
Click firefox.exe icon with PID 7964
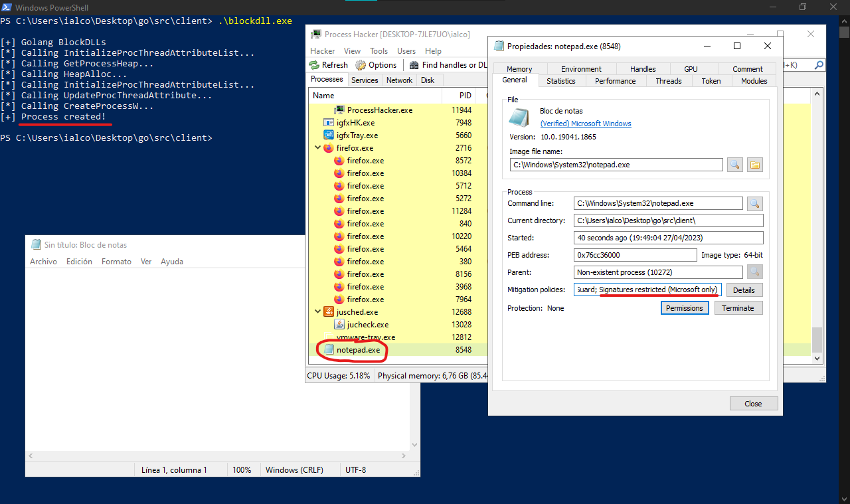pos(339,299)
